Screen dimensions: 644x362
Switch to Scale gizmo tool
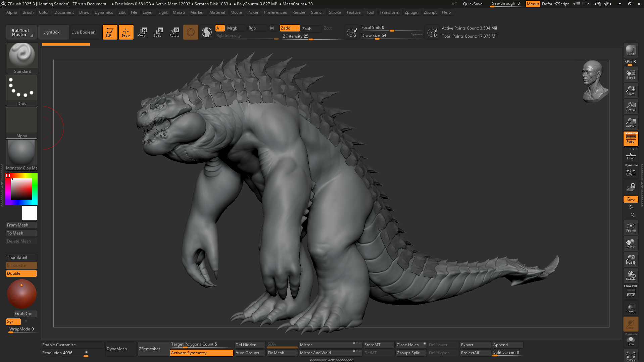(x=158, y=32)
